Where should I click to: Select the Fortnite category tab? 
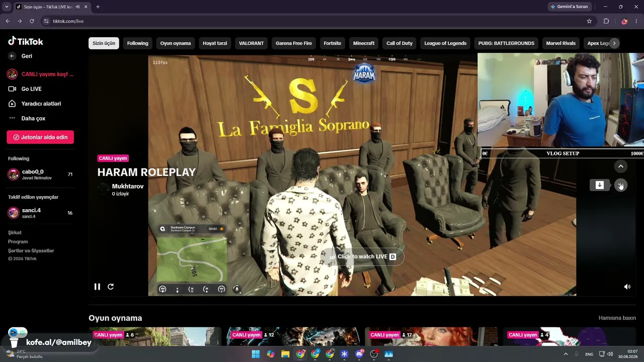click(333, 43)
